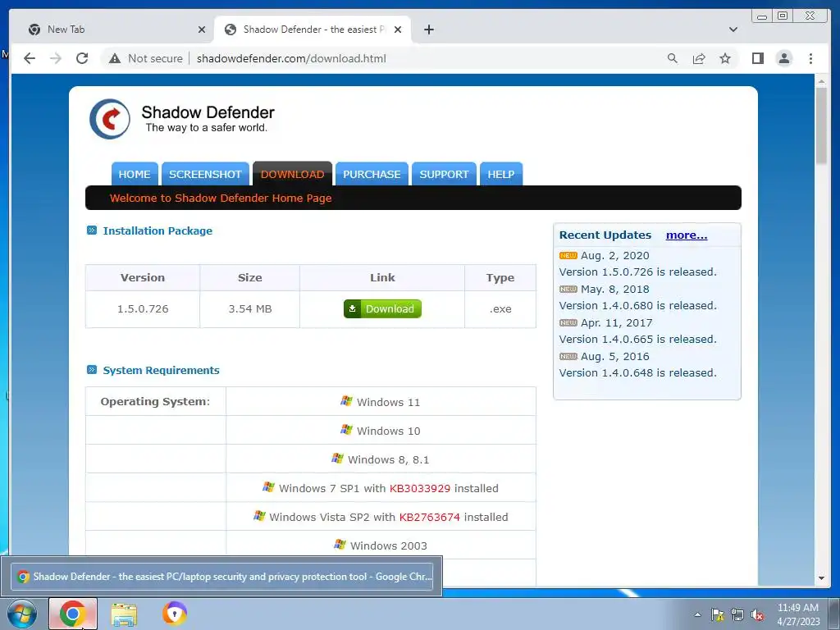Click the 3.54 MB size cell

click(249, 309)
